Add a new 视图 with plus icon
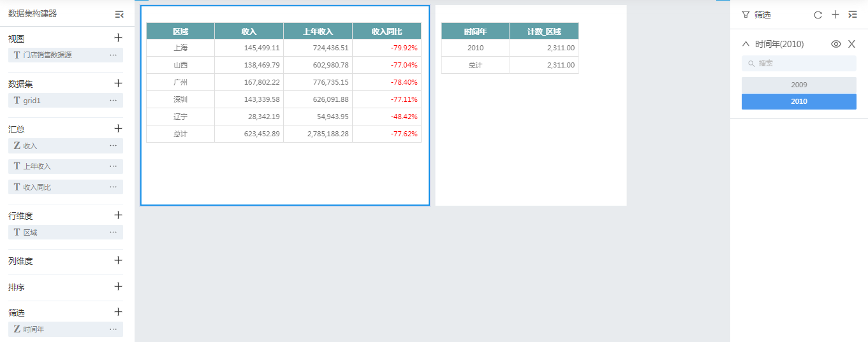Image resolution: width=868 pixels, height=342 pixels. pos(118,38)
